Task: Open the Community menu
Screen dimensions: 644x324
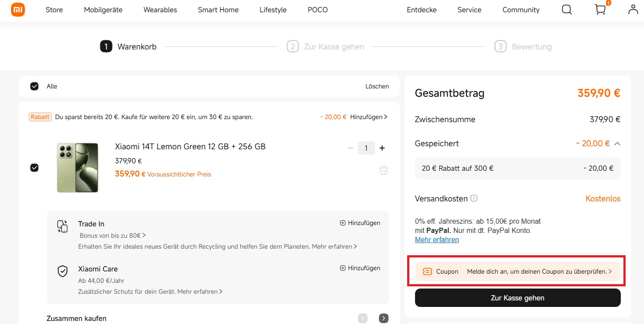Action: [x=521, y=10]
